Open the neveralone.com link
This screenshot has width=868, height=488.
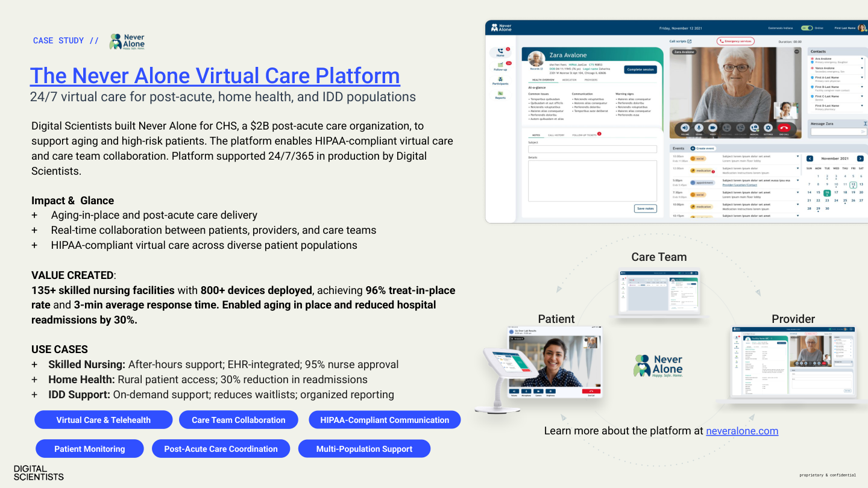point(741,431)
